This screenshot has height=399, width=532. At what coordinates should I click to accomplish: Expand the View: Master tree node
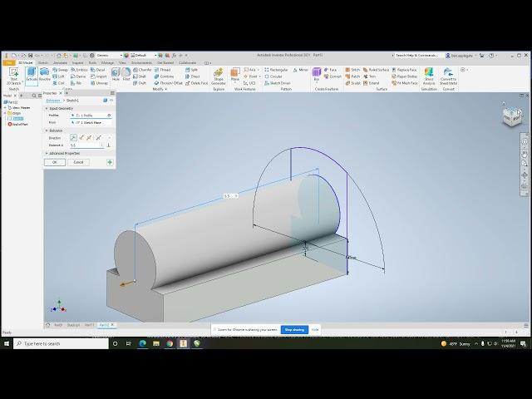5,107
